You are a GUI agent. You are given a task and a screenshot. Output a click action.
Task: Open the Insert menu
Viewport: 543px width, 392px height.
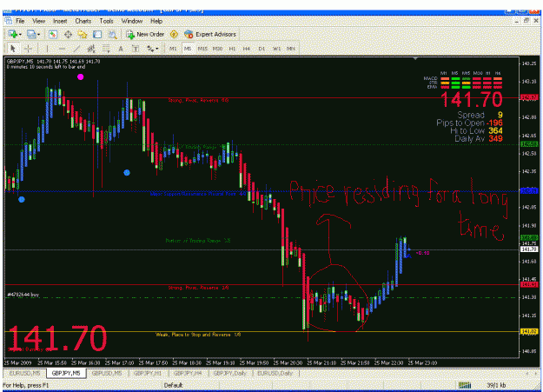[x=60, y=21]
